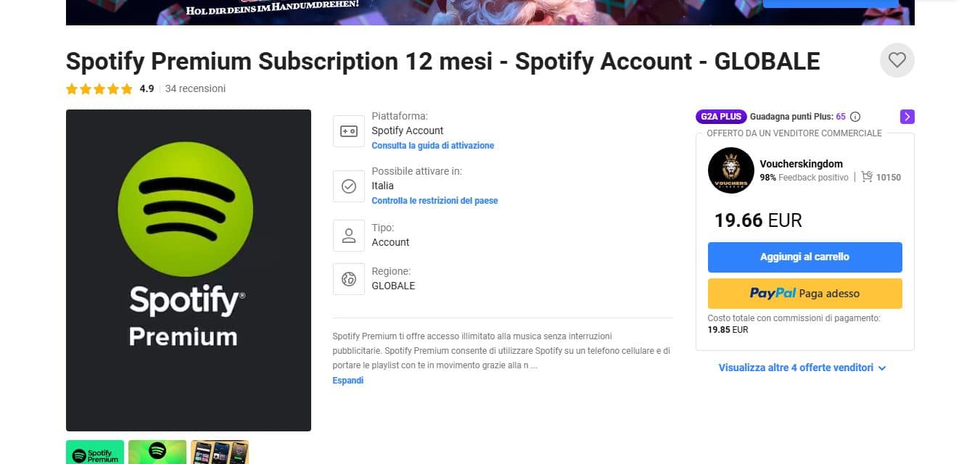This screenshot has height=464, width=980.
Task: Open the 34 recensioni section
Action: pos(196,88)
